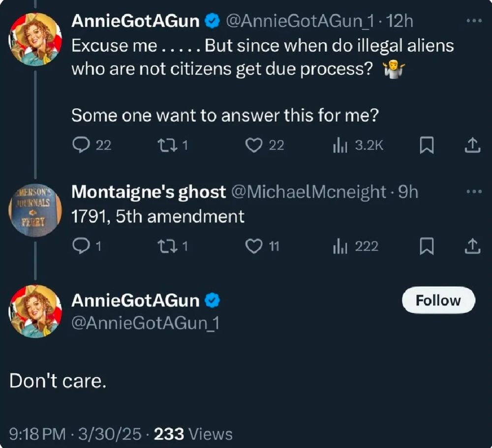Viewport: 492px width, 448px height.
Task: Share the original AnnieGotAGun tweet
Action: pyautogui.click(x=472, y=145)
